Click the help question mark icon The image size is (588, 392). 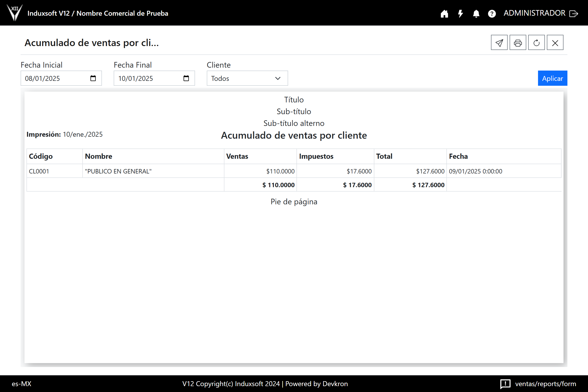(x=492, y=13)
